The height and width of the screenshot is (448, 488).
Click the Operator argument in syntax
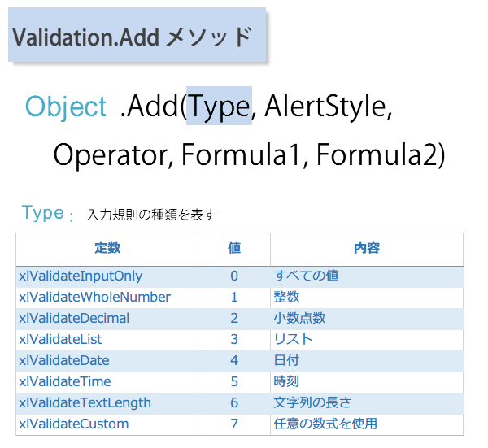click(x=110, y=154)
